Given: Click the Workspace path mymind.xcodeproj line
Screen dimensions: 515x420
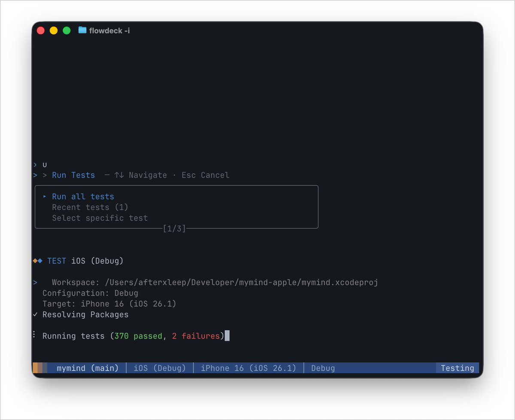Looking at the screenshot, I should 215,282.
